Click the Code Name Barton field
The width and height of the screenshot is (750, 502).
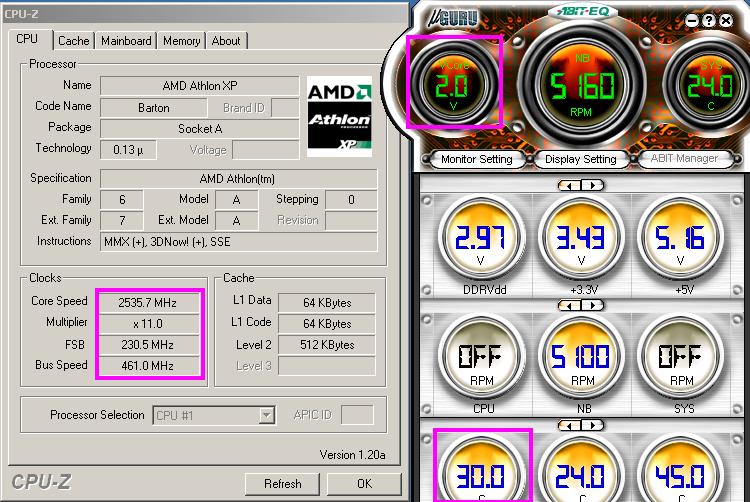point(154,108)
